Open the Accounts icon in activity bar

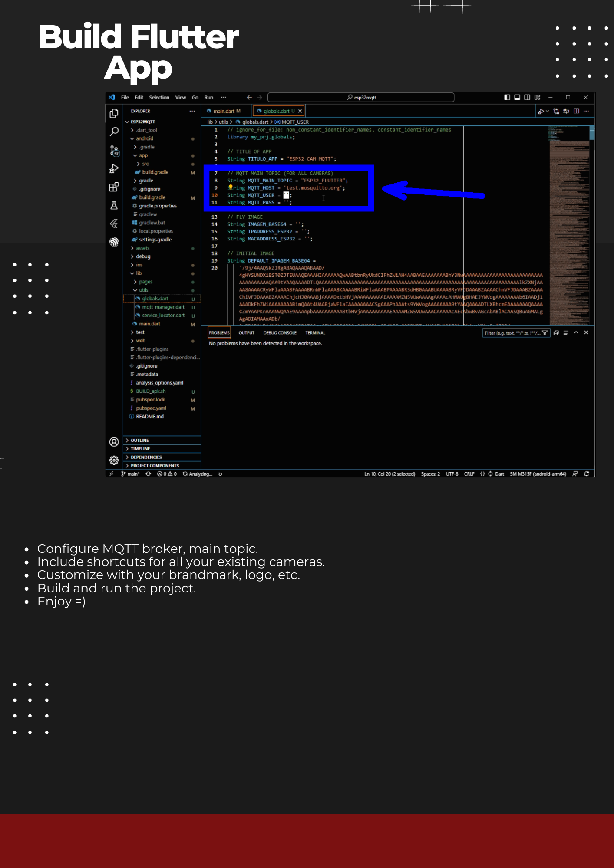pos(114,442)
